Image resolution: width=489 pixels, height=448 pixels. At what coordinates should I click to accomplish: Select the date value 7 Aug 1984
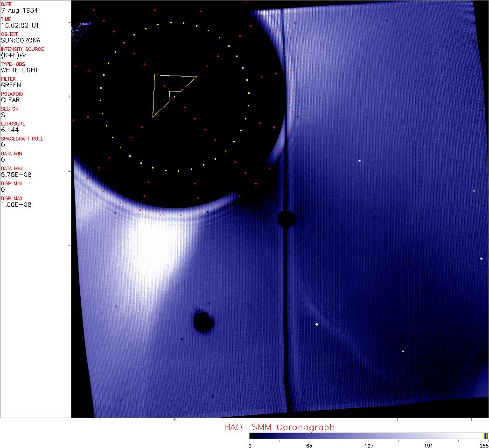point(13,10)
